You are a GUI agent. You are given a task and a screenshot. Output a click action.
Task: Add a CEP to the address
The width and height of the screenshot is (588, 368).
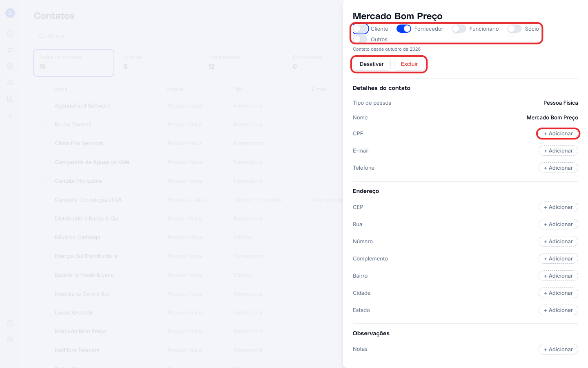coord(558,207)
